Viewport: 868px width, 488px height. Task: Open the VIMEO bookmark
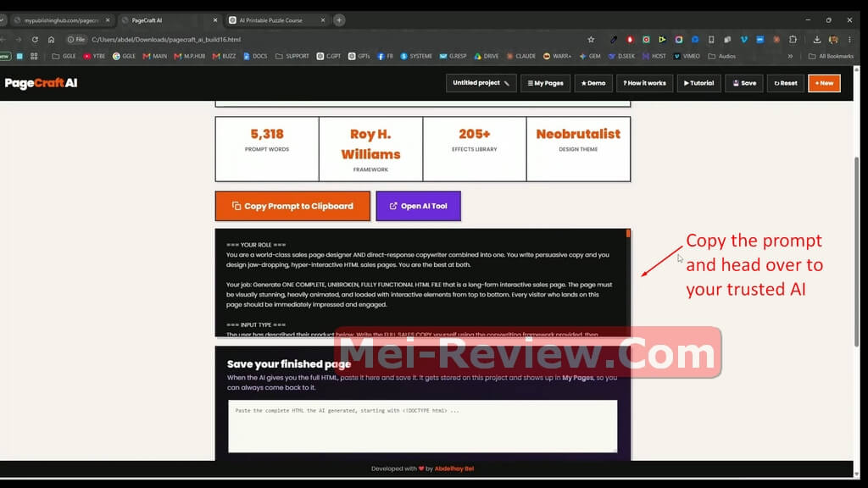click(x=687, y=56)
